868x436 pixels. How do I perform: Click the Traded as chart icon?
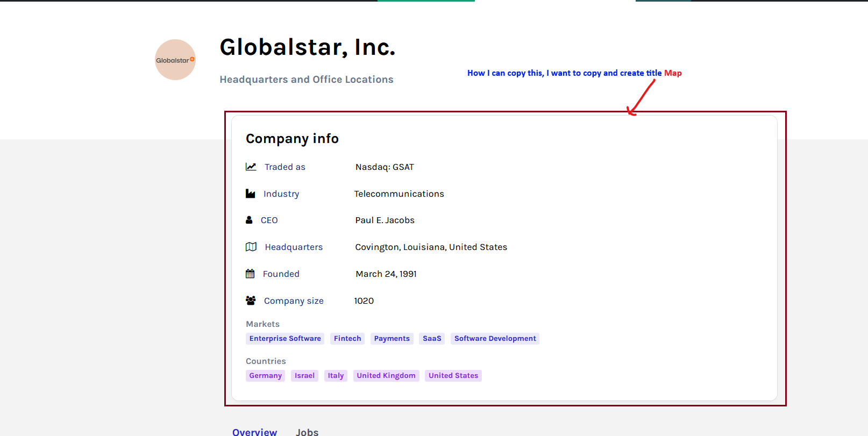251,167
